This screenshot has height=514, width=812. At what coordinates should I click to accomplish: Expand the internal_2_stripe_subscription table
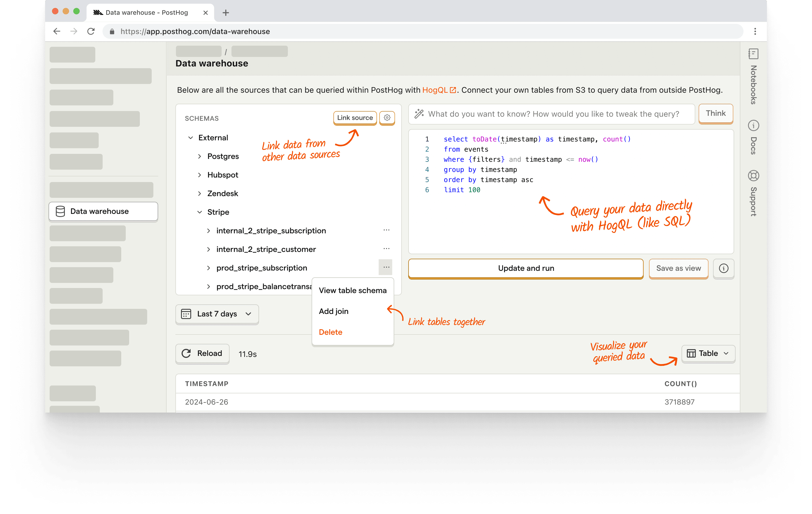[208, 231]
